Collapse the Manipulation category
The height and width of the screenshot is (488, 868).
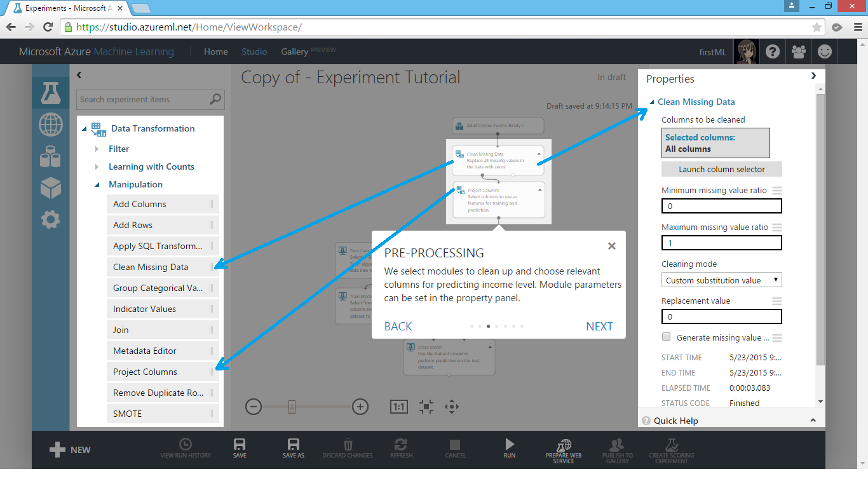[97, 185]
